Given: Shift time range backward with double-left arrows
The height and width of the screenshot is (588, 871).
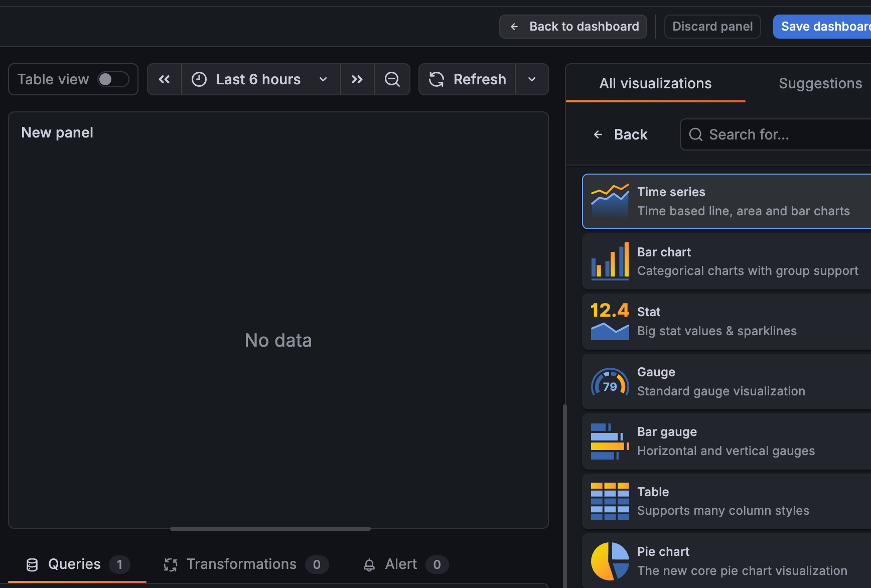Looking at the screenshot, I should [x=164, y=79].
